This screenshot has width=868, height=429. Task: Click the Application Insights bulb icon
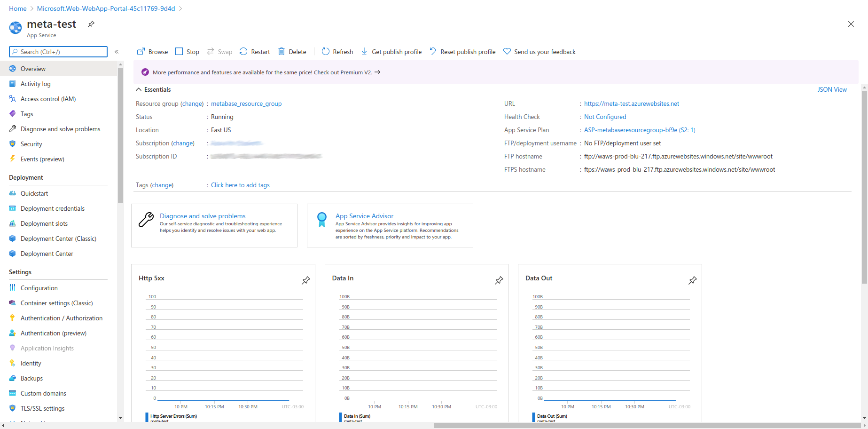tap(13, 348)
